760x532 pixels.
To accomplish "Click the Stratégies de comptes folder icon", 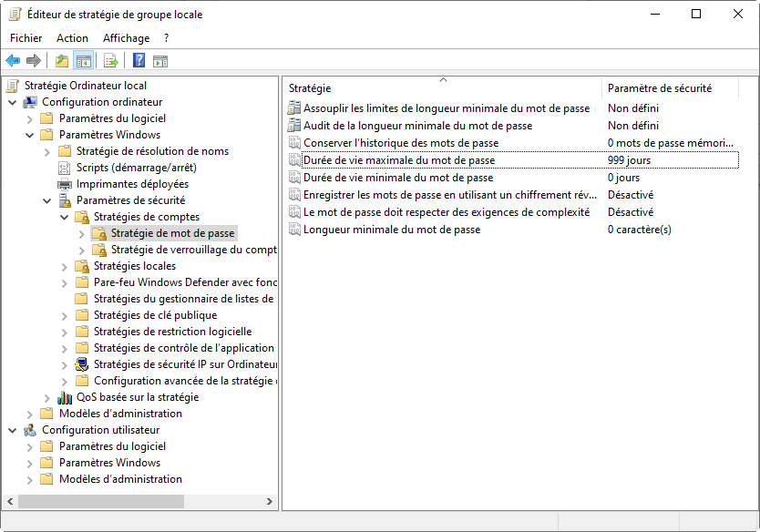I will point(82,217).
